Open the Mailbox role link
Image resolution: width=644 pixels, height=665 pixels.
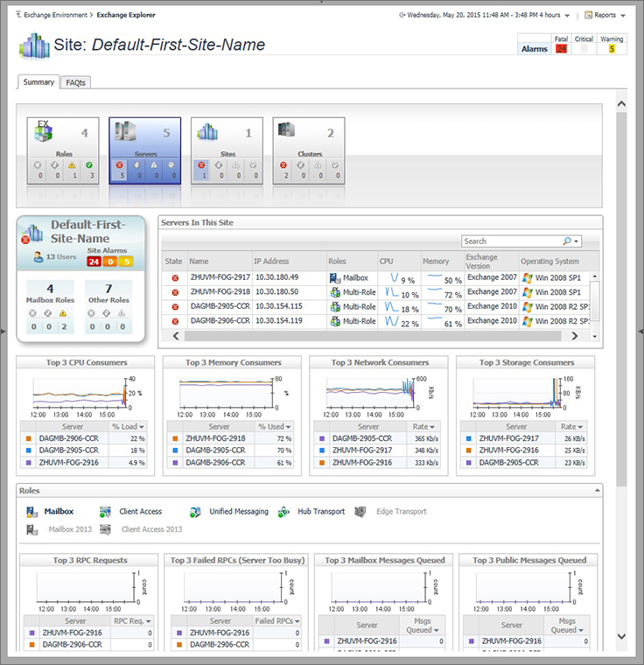pyautogui.click(x=59, y=512)
